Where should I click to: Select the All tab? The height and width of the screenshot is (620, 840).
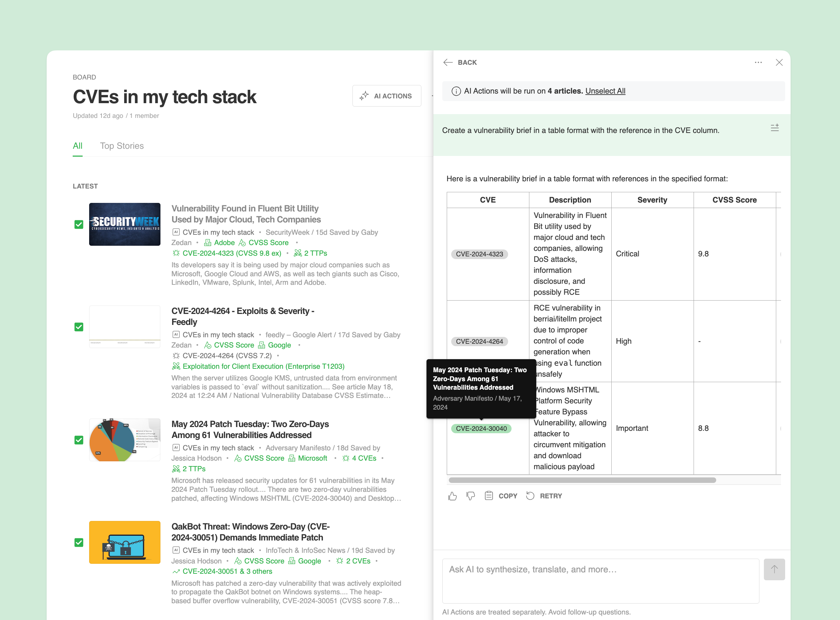(x=77, y=146)
